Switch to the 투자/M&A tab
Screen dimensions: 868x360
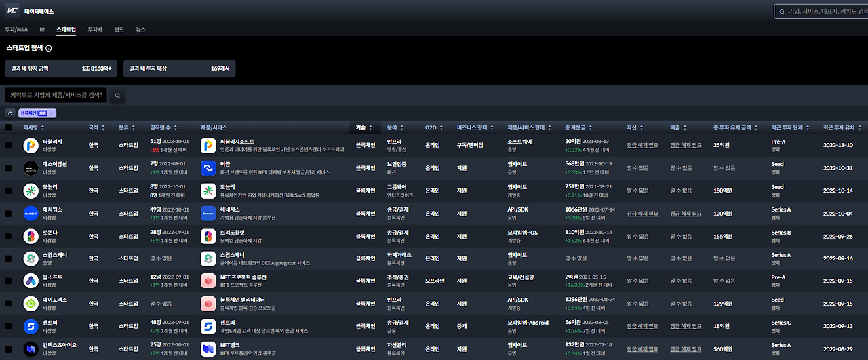click(16, 30)
